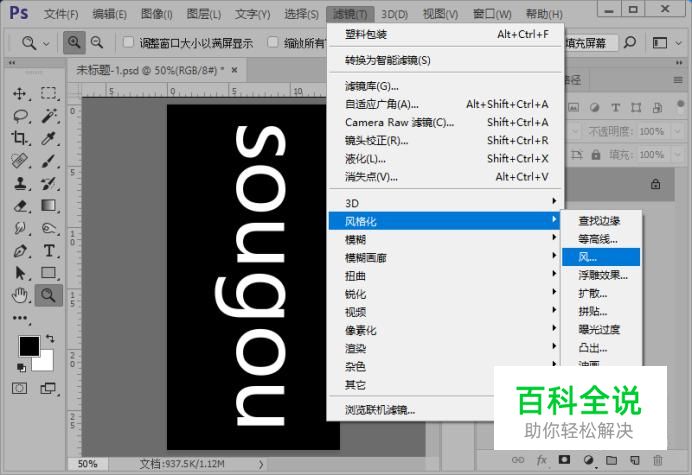Expand the 扭曲 distort submenu
Viewport: 692px width, 475px height.
(444, 276)
